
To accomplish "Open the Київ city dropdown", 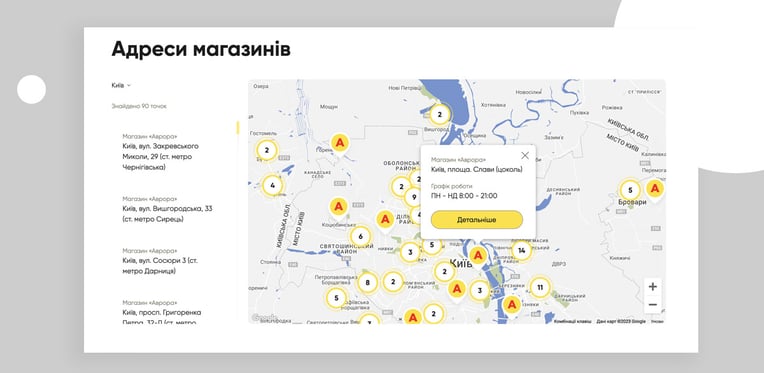I will pos(121,85).
